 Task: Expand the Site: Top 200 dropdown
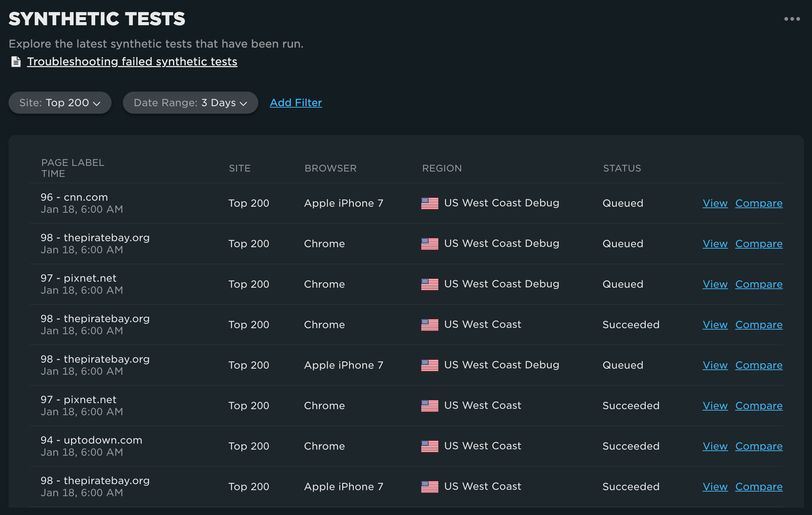(x=60, y=103)
